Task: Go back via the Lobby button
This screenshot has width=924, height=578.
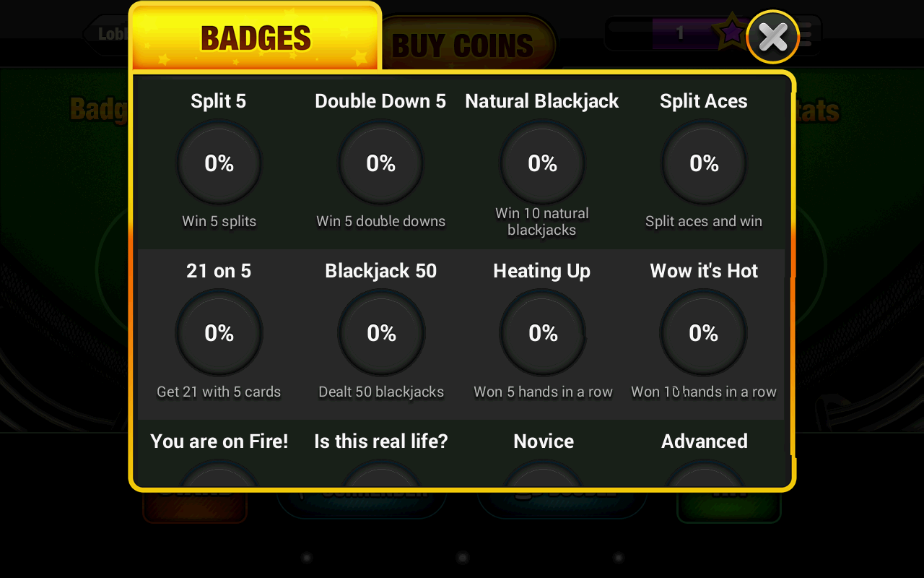Action: click(x=107, y=33)
